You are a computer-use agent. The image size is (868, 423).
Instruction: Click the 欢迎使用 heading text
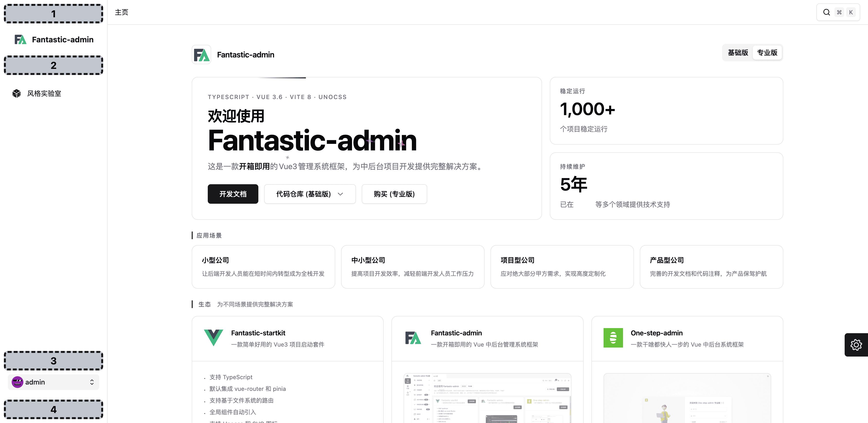[x=236, y=116]
